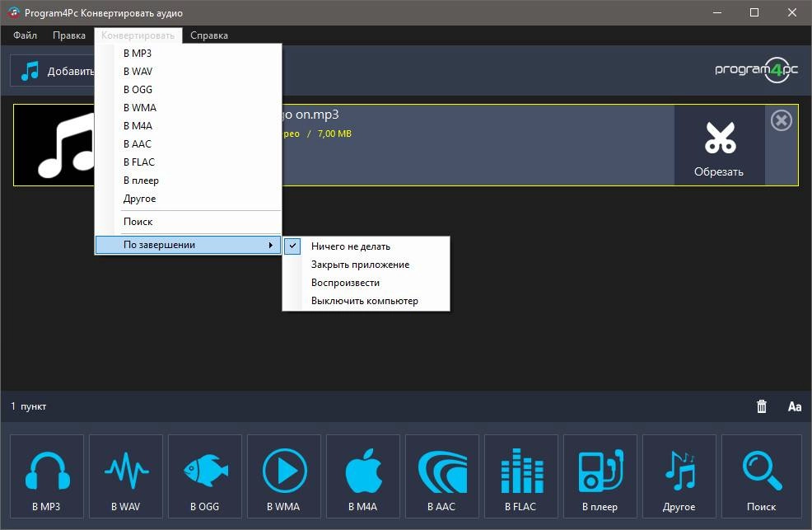This screenshot has height=530, width=812.
Task: Toggle the checked Ничего не делать option
Action: [x=366, y=246]
